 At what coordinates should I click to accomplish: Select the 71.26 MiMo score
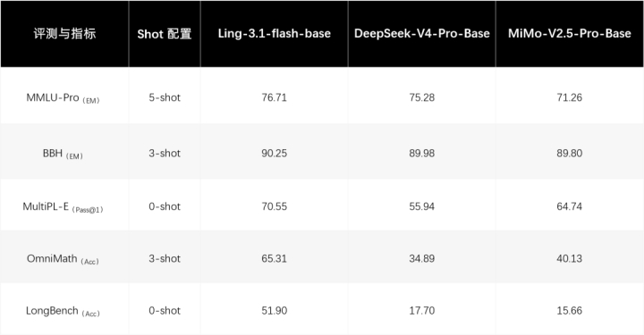point(569,97)
